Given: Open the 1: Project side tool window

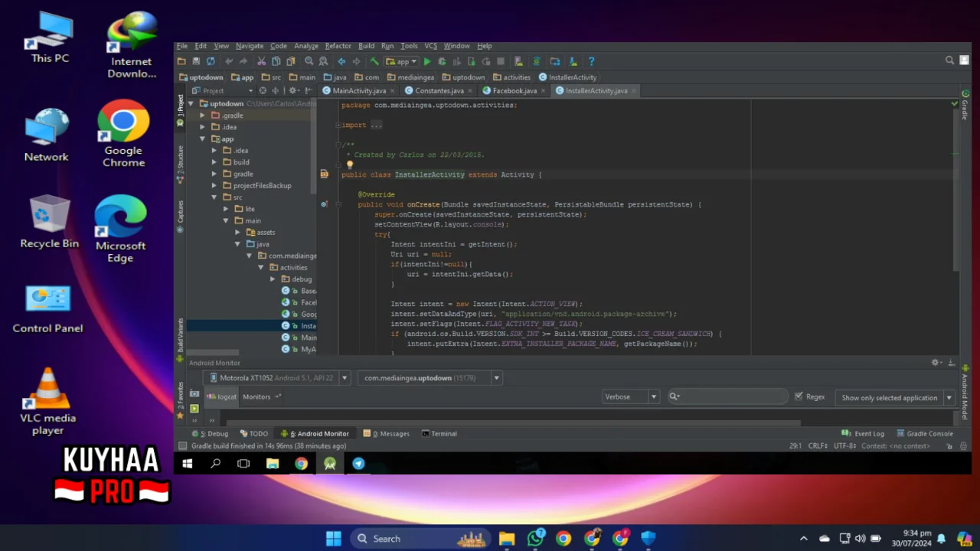Looking at the screenshot, I should point(181,111).
